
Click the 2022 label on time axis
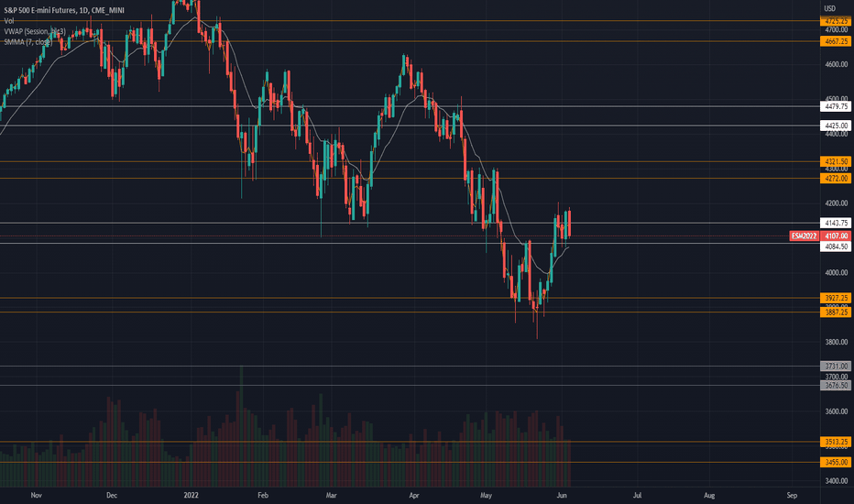point(192,495)
